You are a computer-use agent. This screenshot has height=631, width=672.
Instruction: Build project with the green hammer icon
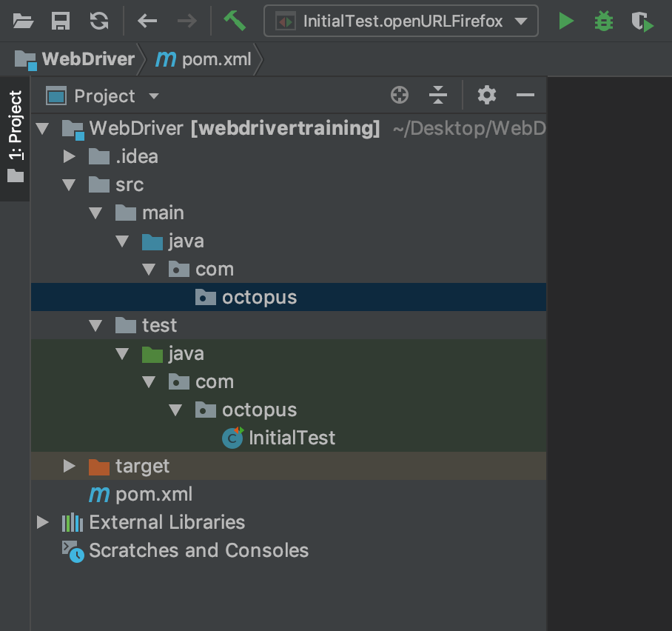point(235,21)
